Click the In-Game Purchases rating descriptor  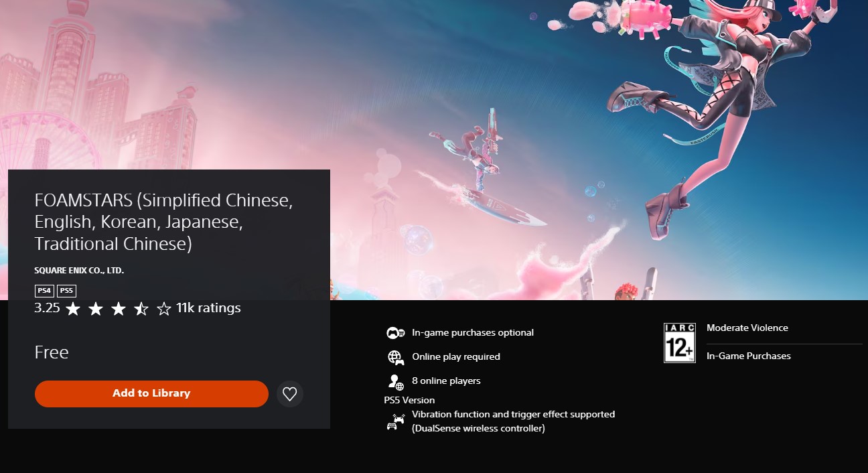click(749, 356)
